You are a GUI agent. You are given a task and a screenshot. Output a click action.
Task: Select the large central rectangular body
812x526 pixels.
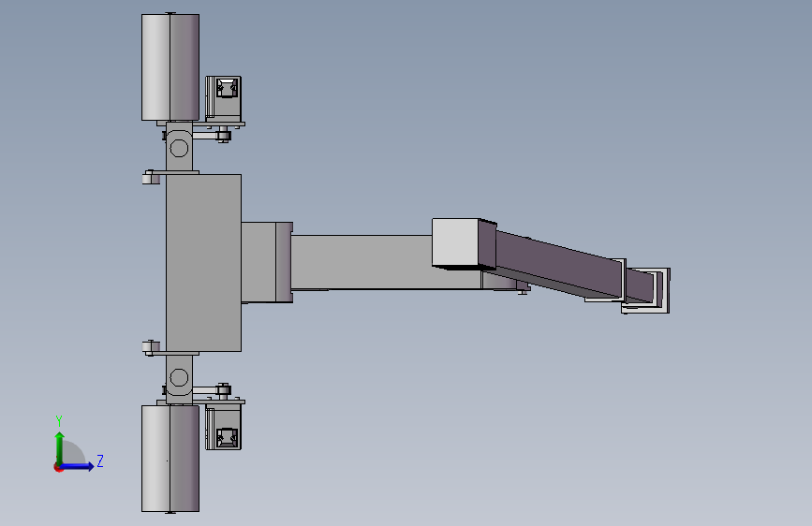203,263
